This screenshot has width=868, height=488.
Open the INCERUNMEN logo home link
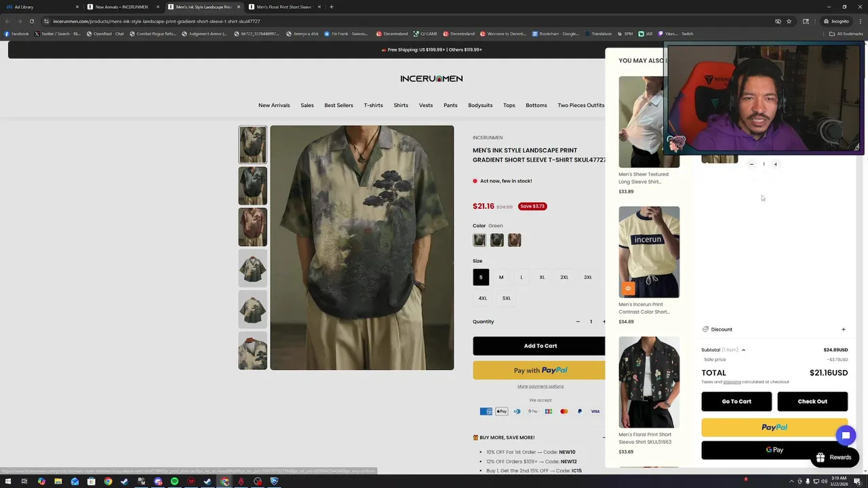[431, 79]
